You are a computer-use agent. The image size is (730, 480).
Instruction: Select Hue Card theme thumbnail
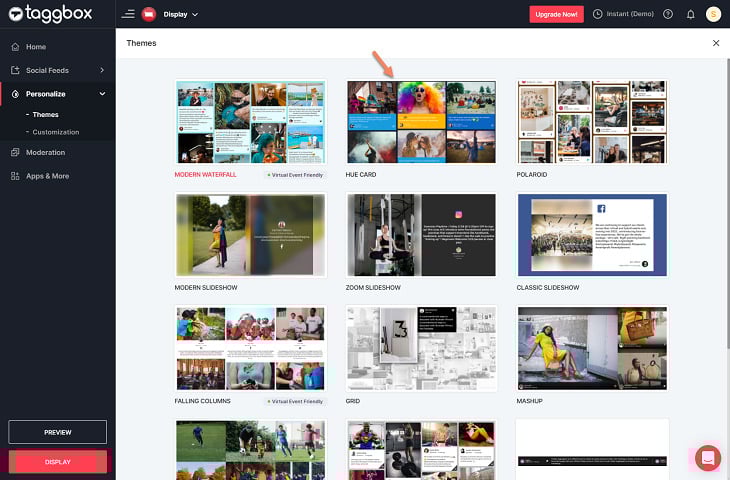pyautogui.click(x=421, y=122)
